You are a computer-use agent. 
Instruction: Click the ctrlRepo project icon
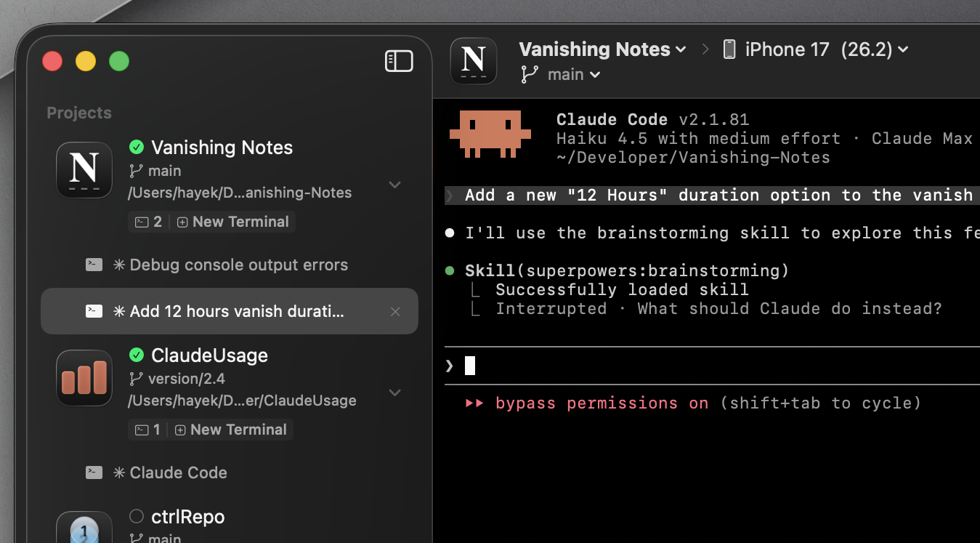(x=84, y=529)
